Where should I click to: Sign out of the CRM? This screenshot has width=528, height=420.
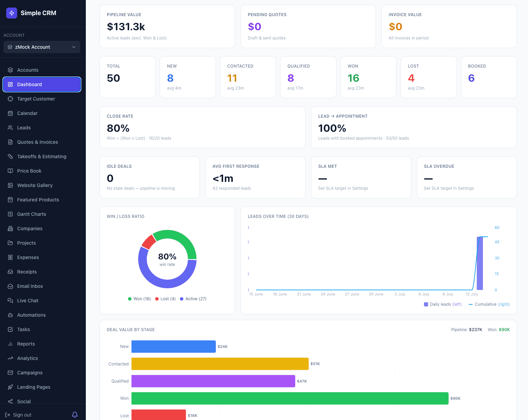click(19, 415)
